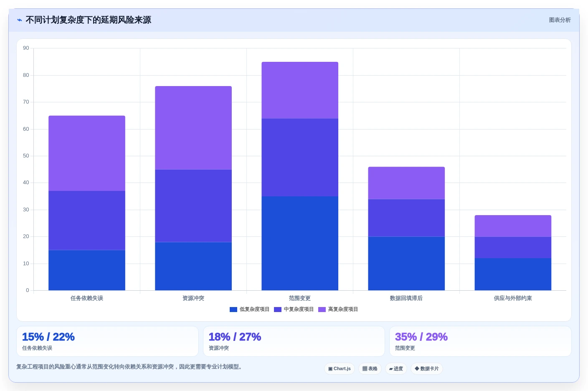Click the 数据回填滞后 x-axis label
The width and height of the screenshot is (588, 391).
click(406, 298)
